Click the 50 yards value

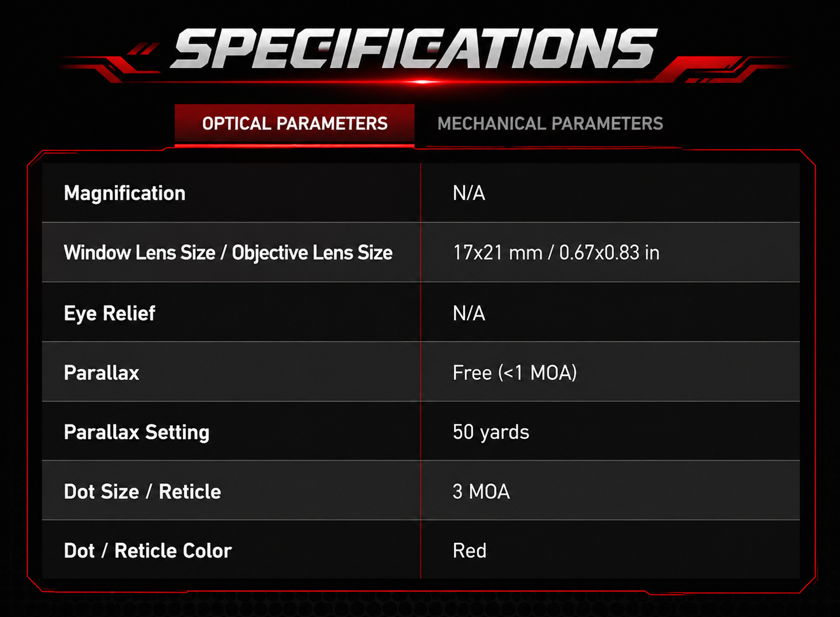pos(491,432)
